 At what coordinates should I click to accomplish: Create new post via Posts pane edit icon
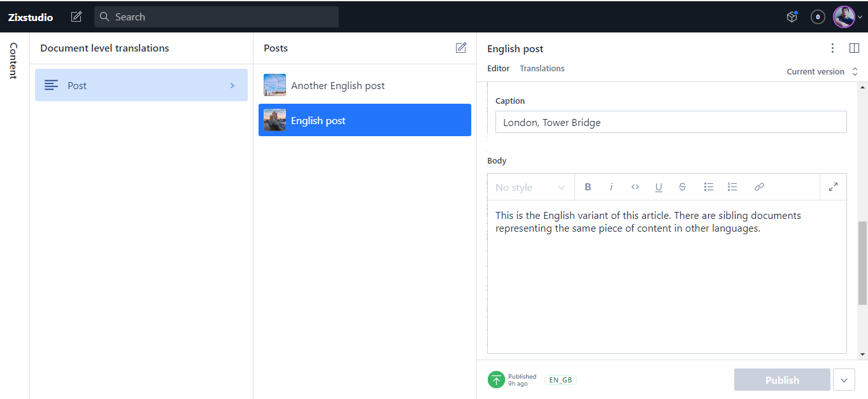click(x=461, y=48)
